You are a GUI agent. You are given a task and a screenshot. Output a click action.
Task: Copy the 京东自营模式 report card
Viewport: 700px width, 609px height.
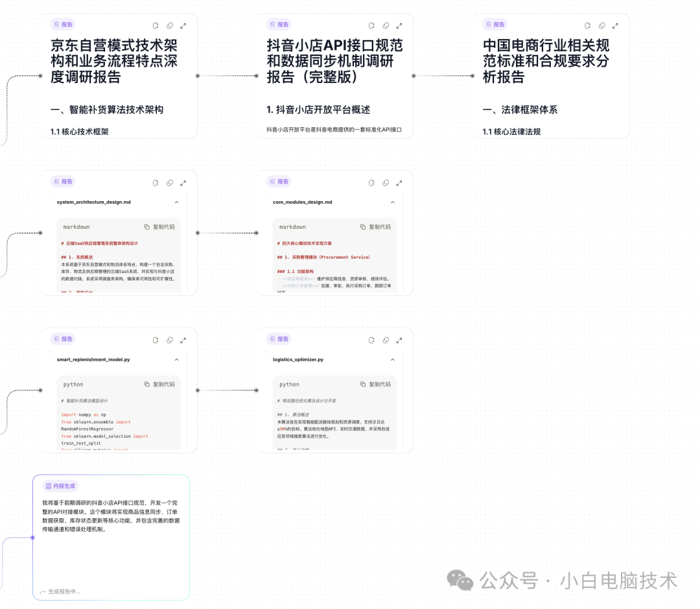[170, 26]
